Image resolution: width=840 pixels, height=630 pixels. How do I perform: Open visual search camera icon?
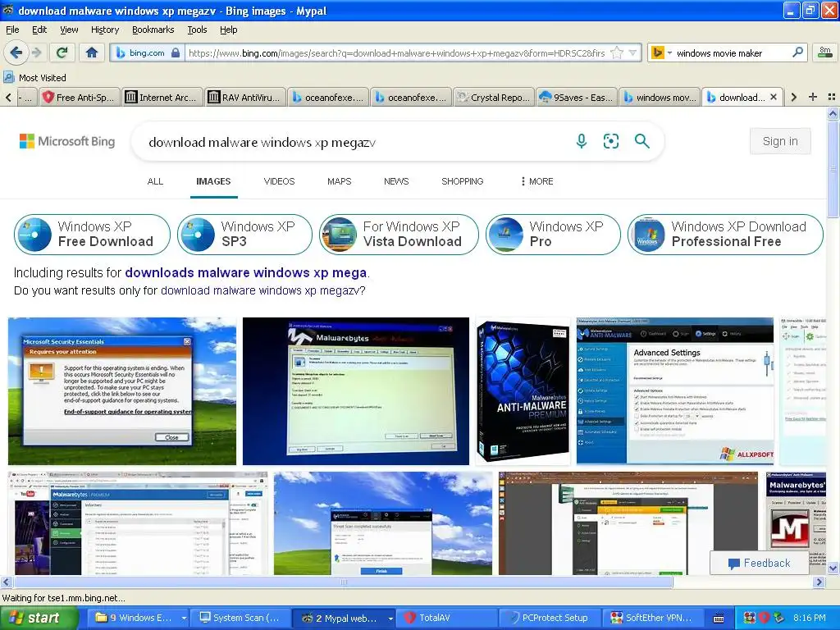pyautogui.click(x=610, y=141)
